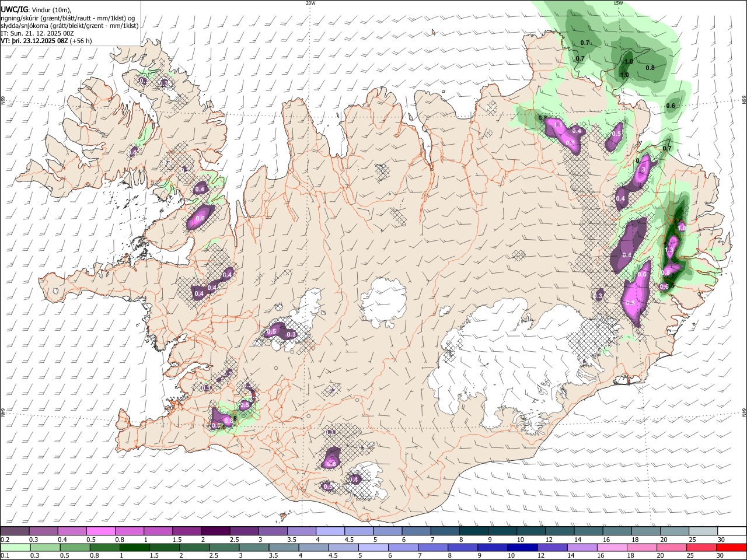747x560 pixels.
Task: Select the 2.5 snow legend swatch
Action: [x=244, y=531]
